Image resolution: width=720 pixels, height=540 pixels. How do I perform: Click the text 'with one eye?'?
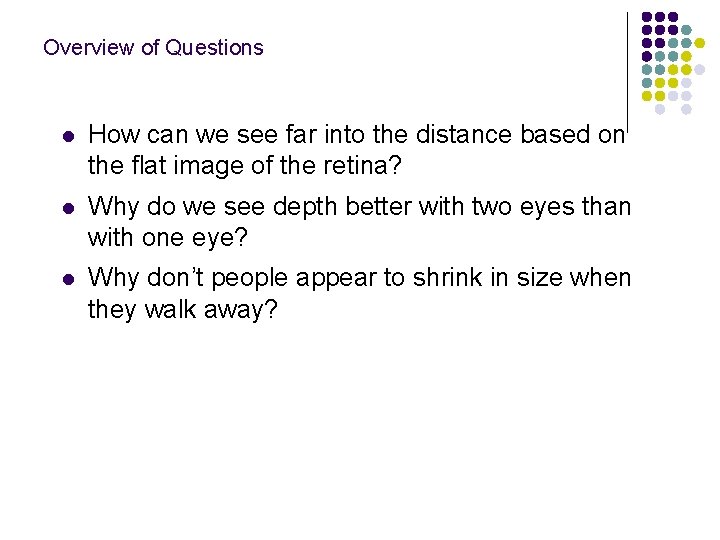tap(168, 237)
